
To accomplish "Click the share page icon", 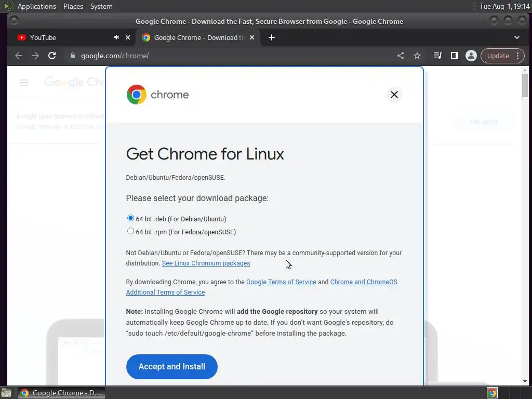I will (401, 56).
